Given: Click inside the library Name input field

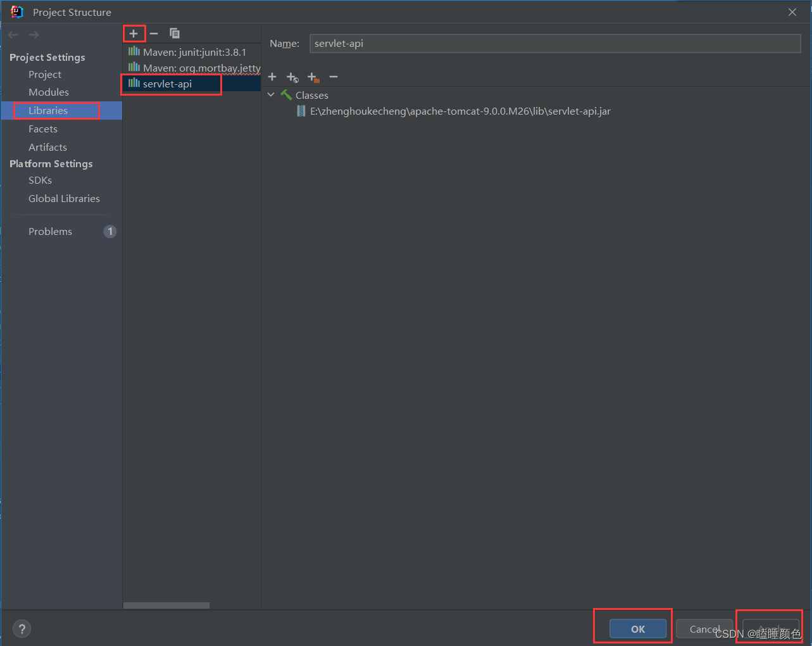Looking at the screenshot, I should point(554,43).
